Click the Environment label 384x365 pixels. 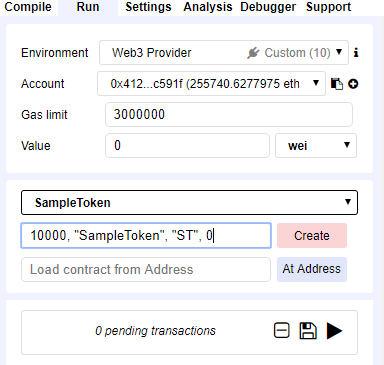click(55, 53)
